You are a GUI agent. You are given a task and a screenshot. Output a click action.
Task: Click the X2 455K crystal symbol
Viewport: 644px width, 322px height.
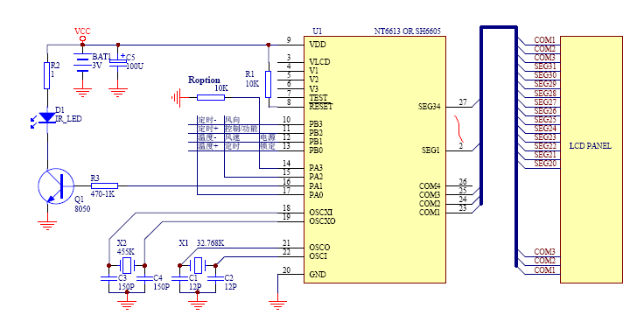127,266
